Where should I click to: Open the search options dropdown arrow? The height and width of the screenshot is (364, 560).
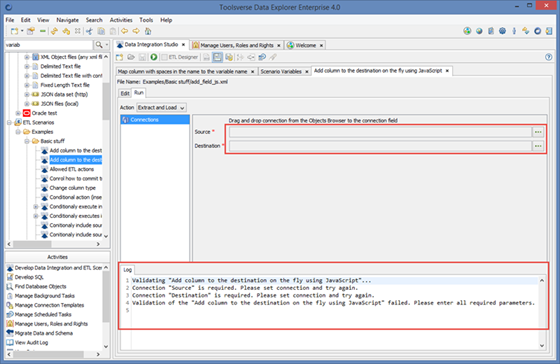click(107, 45)
